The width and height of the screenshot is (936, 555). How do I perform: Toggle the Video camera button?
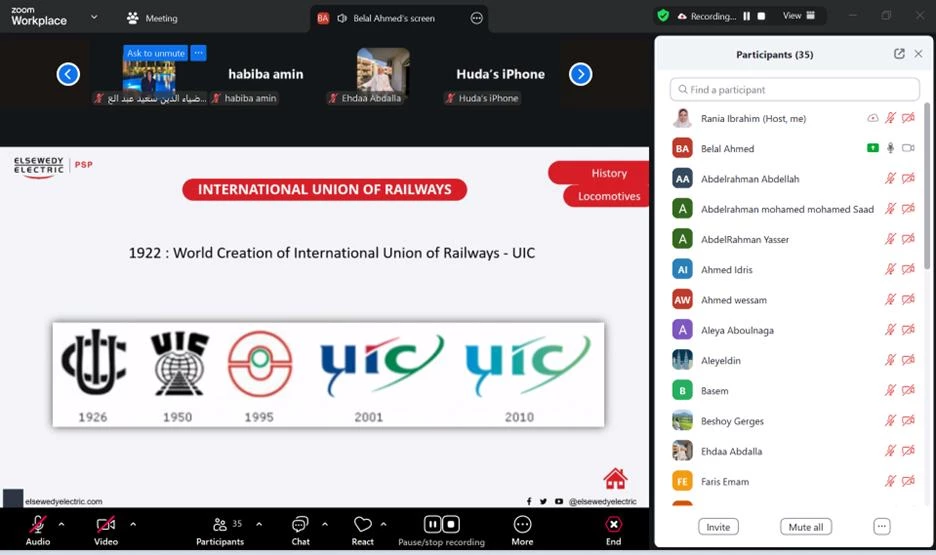coord(105,525)
